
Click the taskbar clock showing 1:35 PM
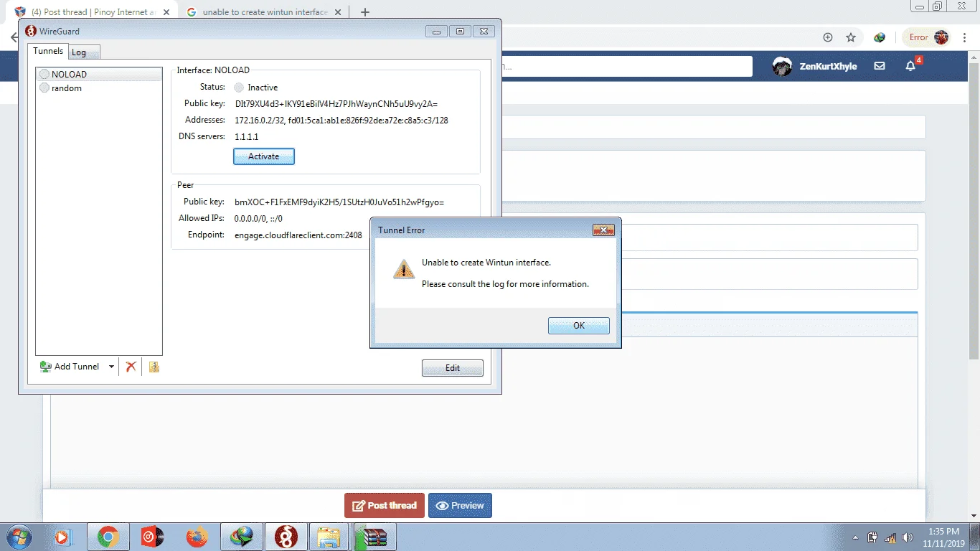point(943,537)
